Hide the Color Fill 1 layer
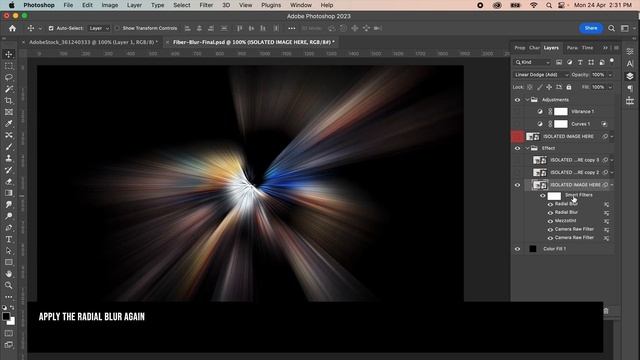The width and height of the screenshot is (640, 360). [517, 249]
